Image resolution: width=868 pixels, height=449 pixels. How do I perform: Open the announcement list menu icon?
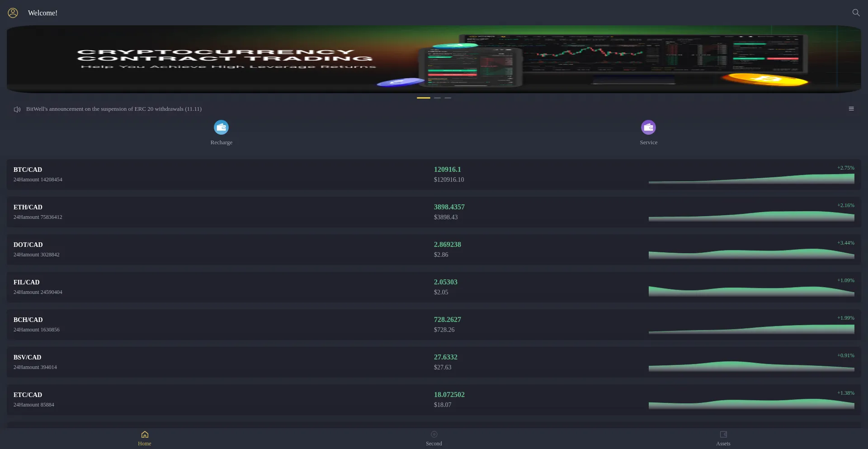pos(851,109)
